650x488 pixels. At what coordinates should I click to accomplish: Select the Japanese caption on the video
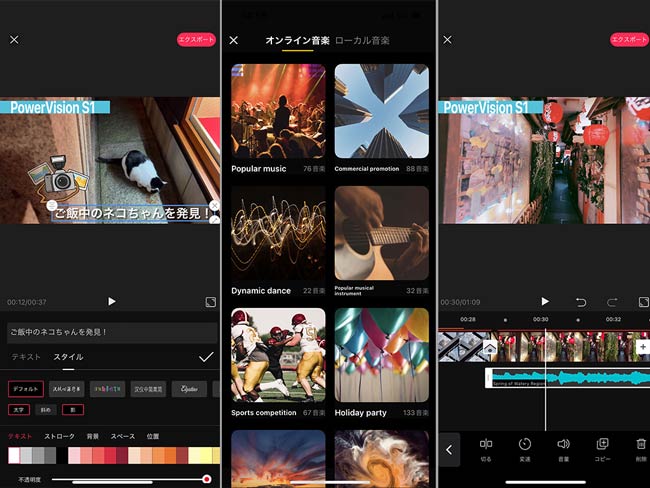133,214
